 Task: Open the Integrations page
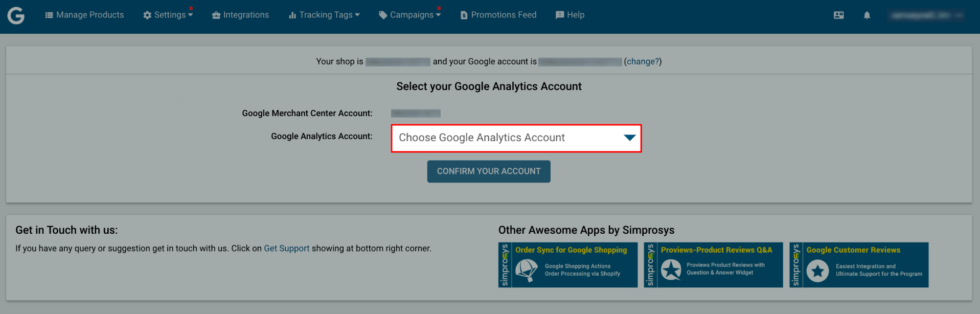240,15
